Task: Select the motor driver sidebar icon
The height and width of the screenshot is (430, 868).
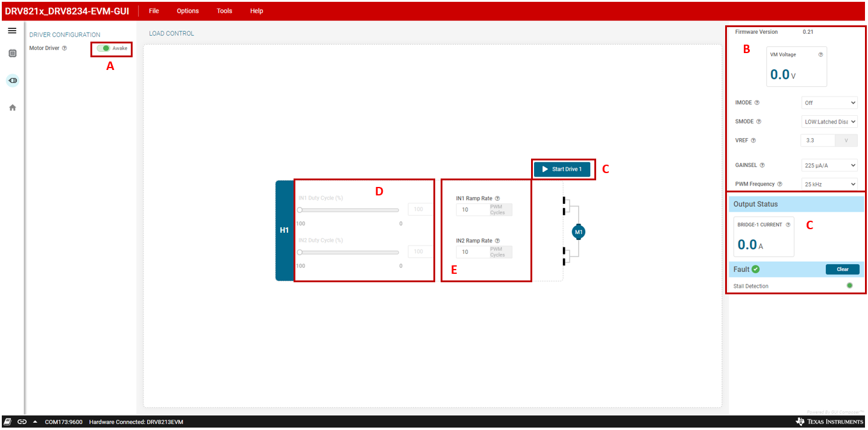Action: pyautogui.click(x=12, y=80)
